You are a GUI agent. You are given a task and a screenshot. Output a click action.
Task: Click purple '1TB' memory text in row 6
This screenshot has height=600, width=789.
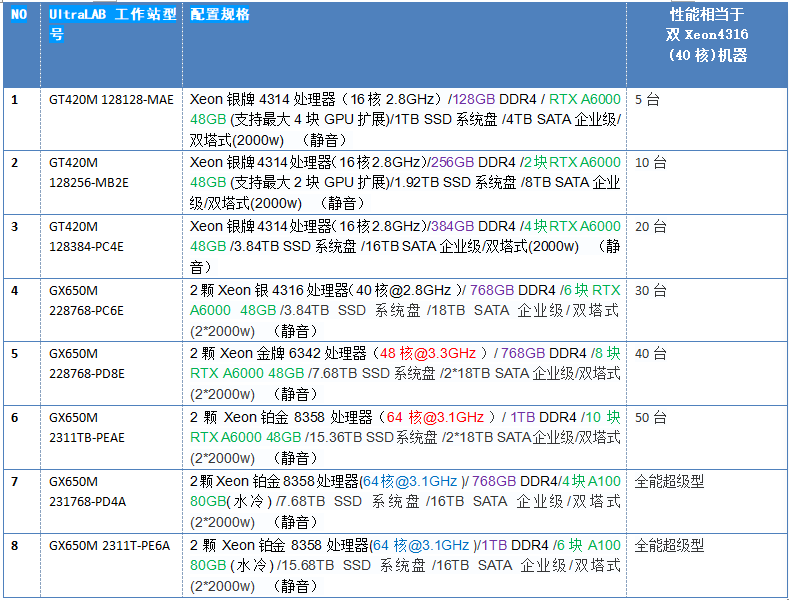pyautogui.click(x=522, y=417)
